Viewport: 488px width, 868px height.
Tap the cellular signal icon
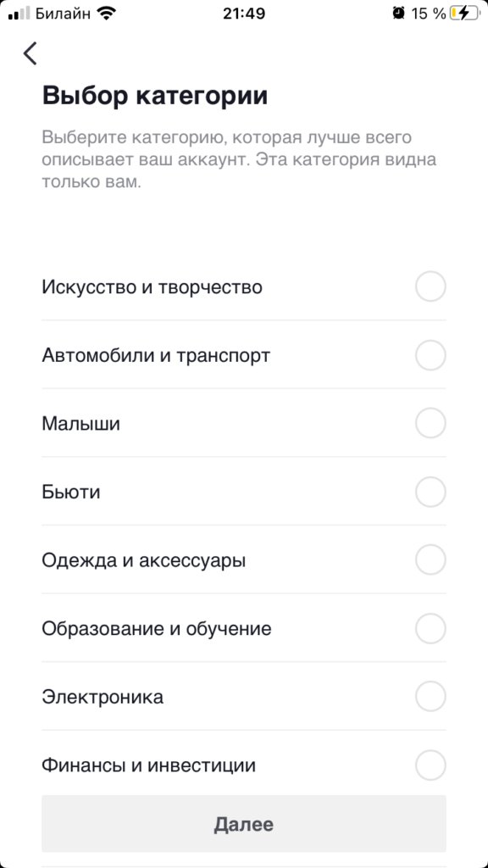tap(19, 14)
